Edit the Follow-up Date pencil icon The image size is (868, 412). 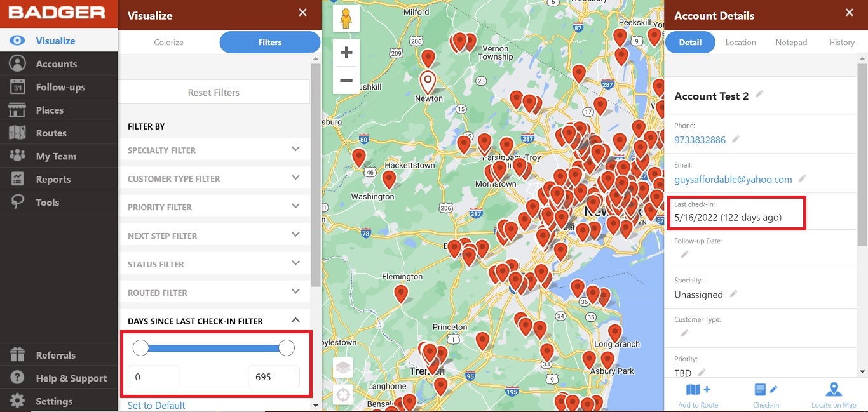[x=684, y=255]
